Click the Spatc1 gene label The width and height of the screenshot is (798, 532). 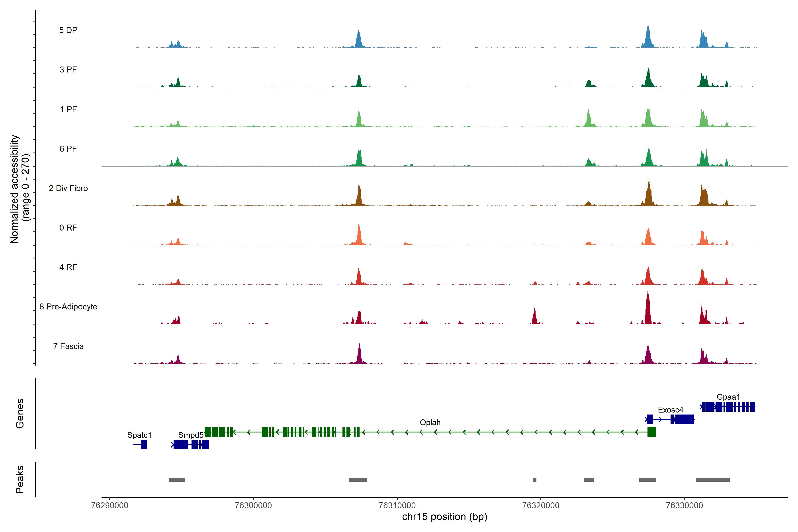[x=139, y=435]
